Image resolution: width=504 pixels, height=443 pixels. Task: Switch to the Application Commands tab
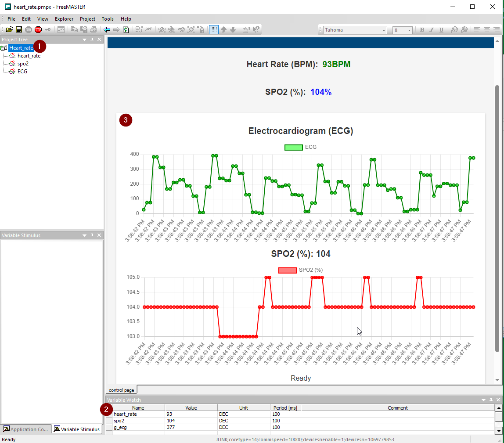pos(25,429)
